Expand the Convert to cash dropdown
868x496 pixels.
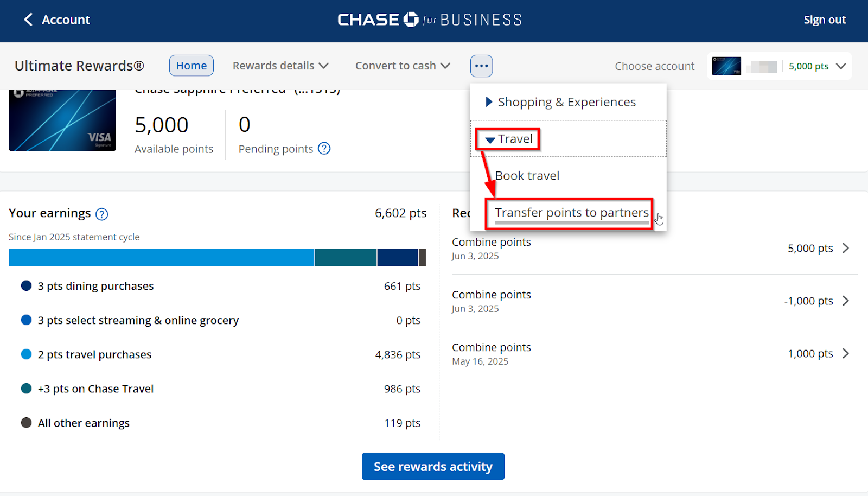[403, 66]
